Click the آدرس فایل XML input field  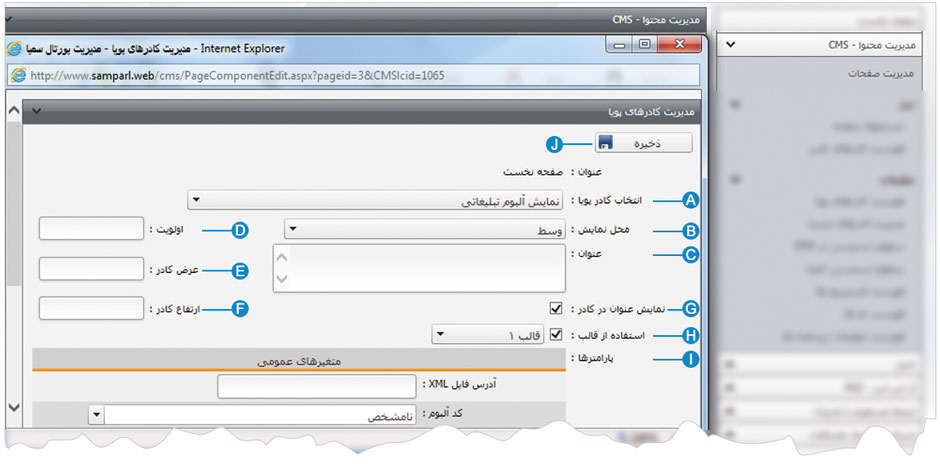316,385
